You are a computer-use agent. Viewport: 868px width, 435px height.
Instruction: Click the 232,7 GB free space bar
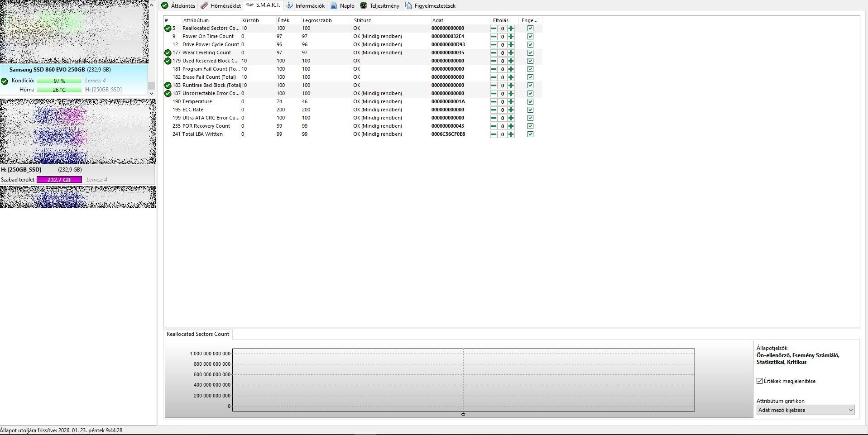pos(59,180)
